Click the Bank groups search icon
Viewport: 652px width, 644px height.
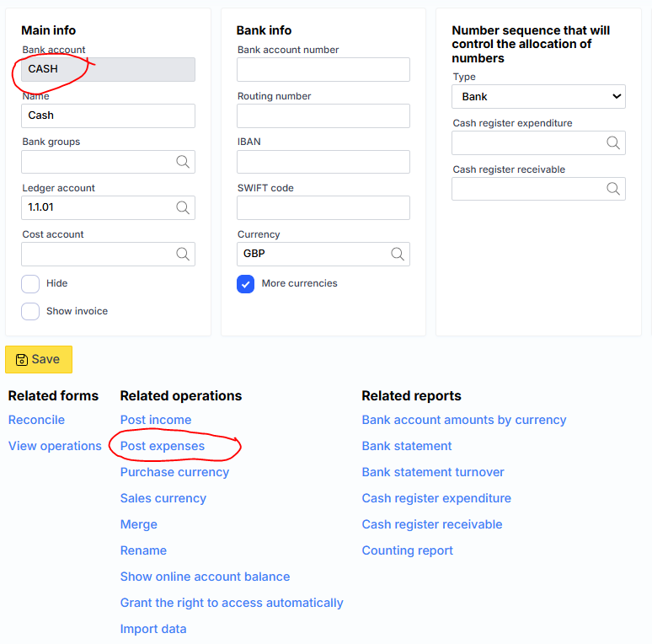point(182,162)
